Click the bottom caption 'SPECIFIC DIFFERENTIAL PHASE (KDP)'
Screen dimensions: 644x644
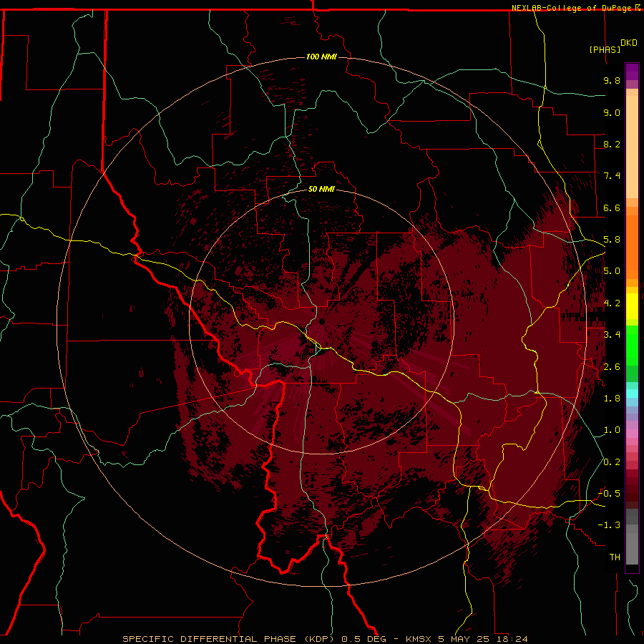[x=230, y=639]
